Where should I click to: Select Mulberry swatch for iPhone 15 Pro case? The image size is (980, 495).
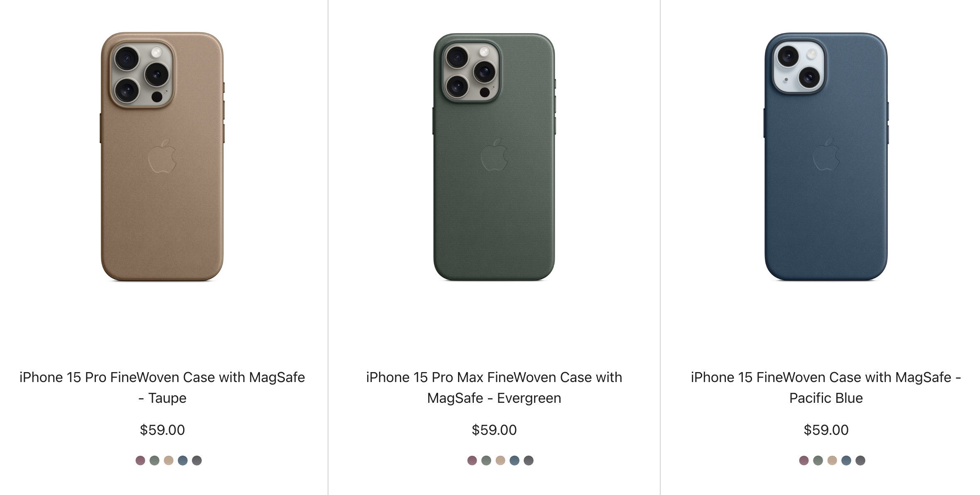click(x=140, y=460)
